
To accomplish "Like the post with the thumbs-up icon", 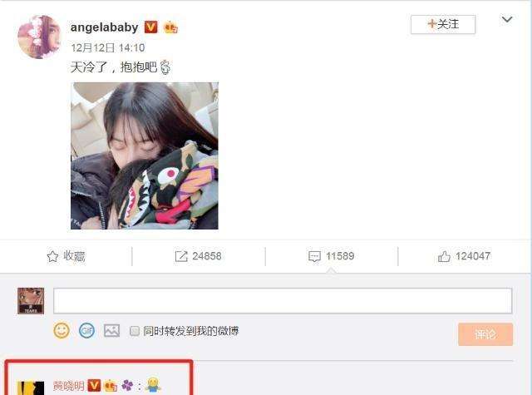I will (x=444, y=256).
